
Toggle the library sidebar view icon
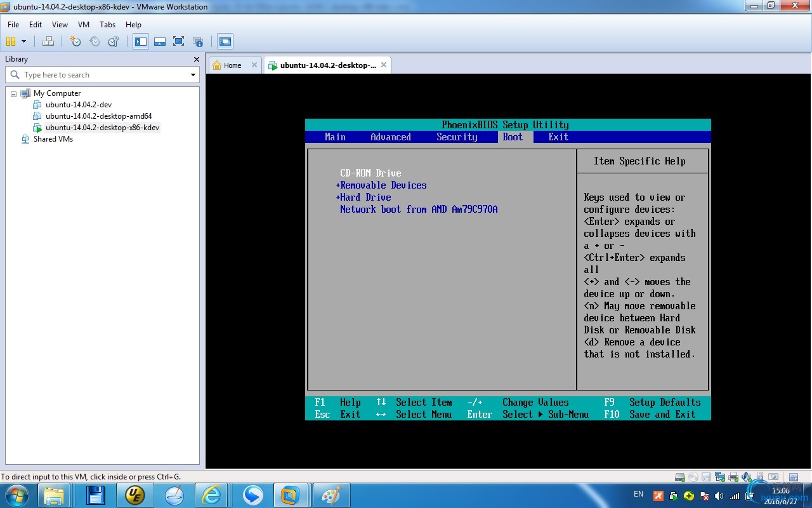tap(141, 41)
